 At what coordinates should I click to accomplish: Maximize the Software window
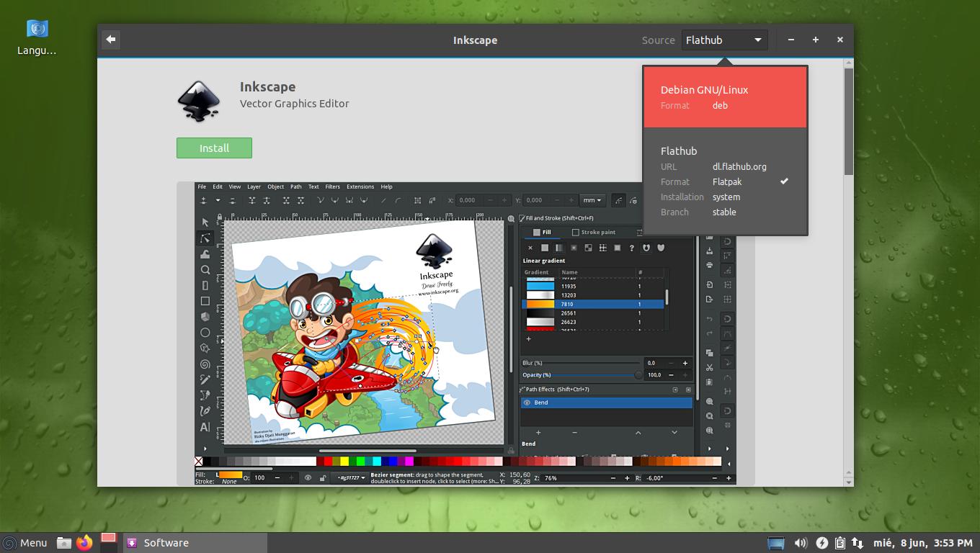coord(816,40)
